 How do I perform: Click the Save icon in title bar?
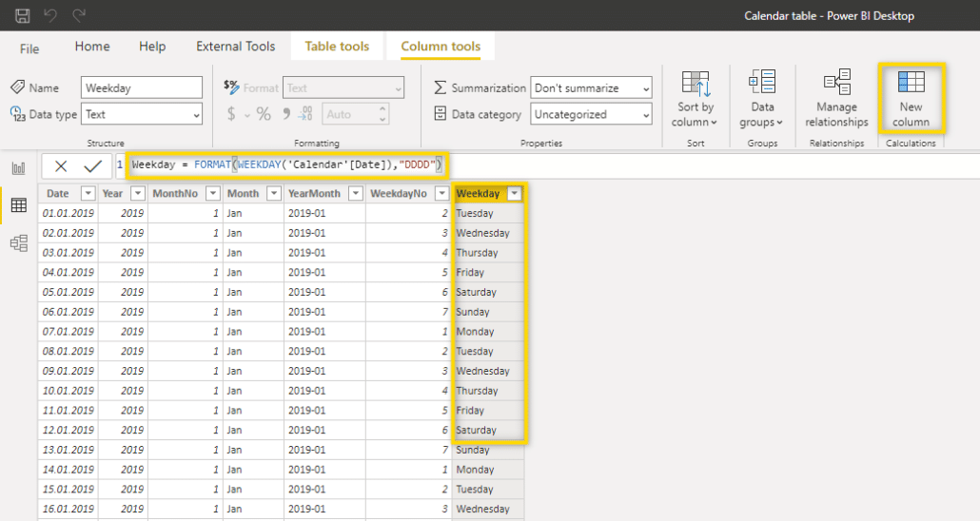point(23,16)
